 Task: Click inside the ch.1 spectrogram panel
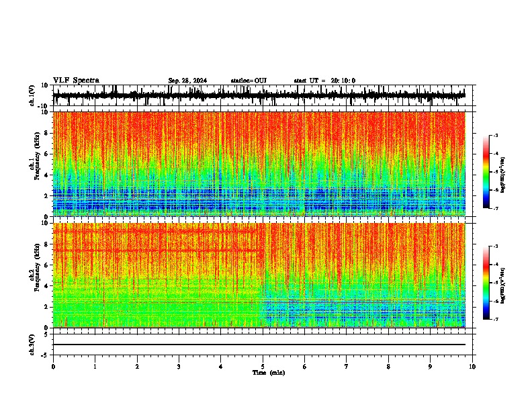259,164
